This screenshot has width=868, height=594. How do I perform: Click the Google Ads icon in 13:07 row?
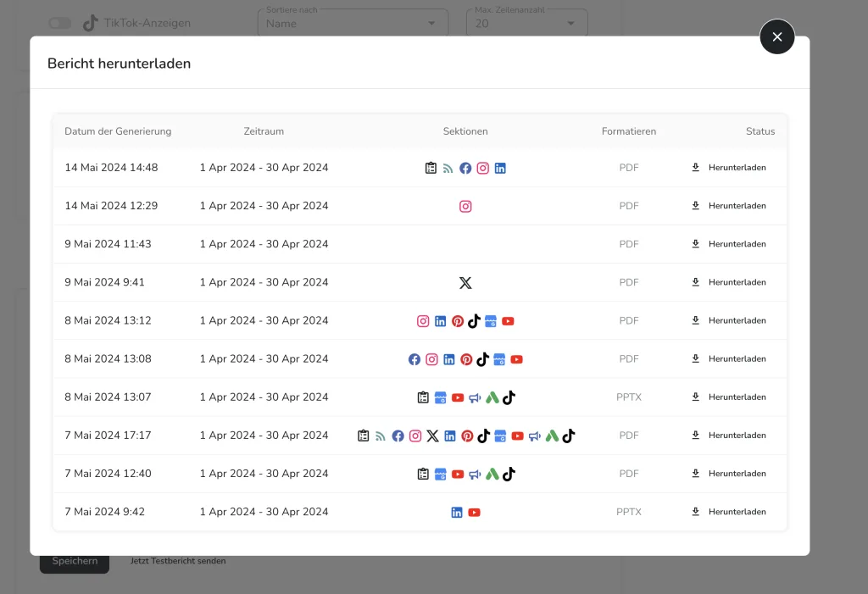492,397
